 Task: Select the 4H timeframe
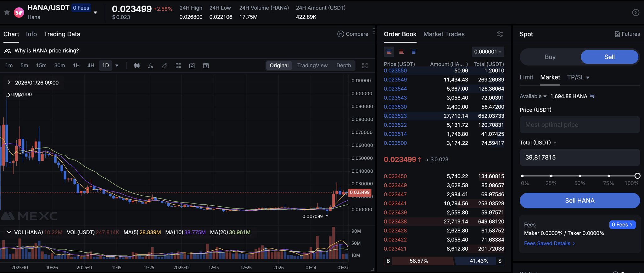tap(91, 65)
